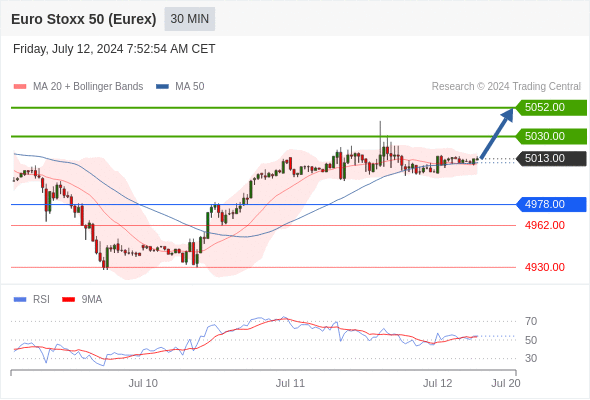This screenshot has height=400, width=590.
Task: Click the Euro Stoxx 50 (Eurex) title
Action: pos(84,19)
